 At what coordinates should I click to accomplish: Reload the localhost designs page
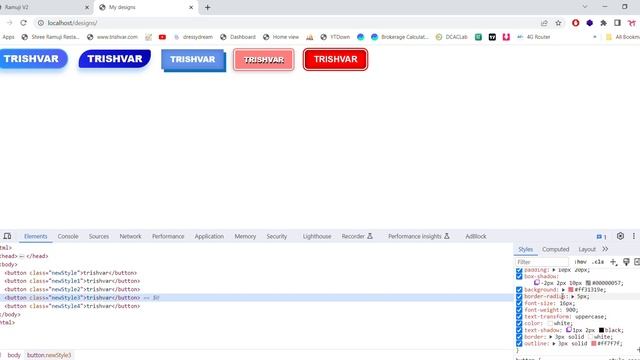(23, 23)
